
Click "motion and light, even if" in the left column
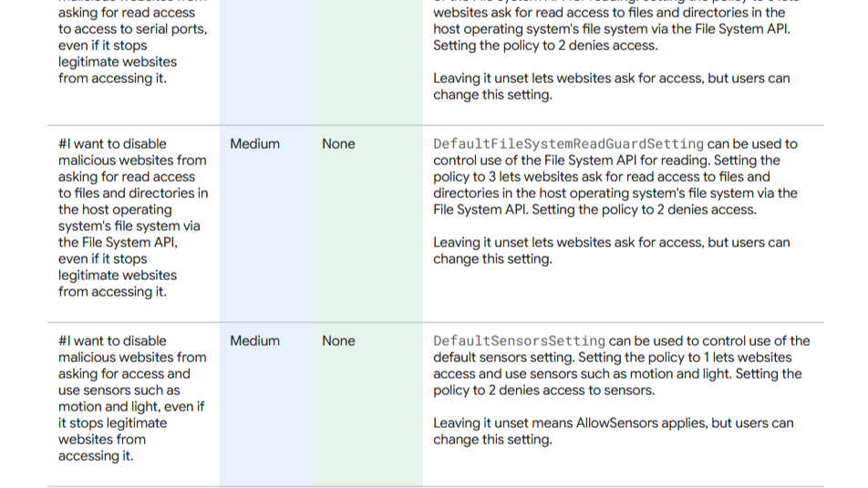[130, 407]
